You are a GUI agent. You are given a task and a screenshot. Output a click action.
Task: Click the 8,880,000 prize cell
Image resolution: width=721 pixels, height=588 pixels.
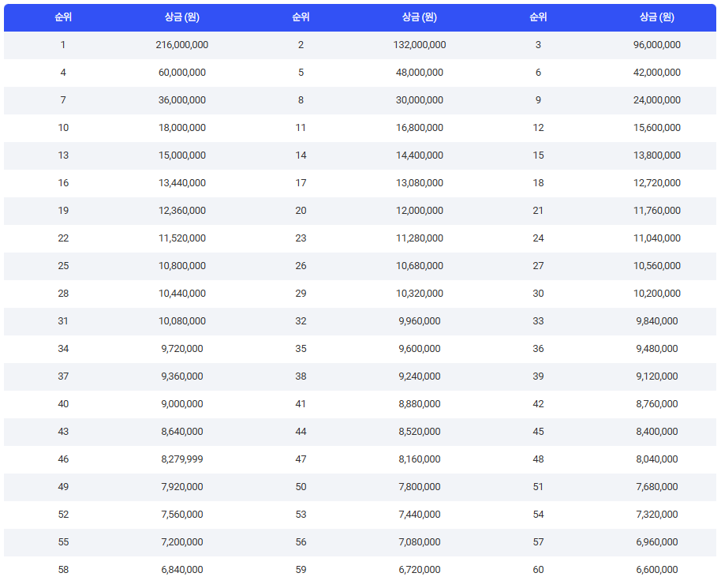point(420,404)
